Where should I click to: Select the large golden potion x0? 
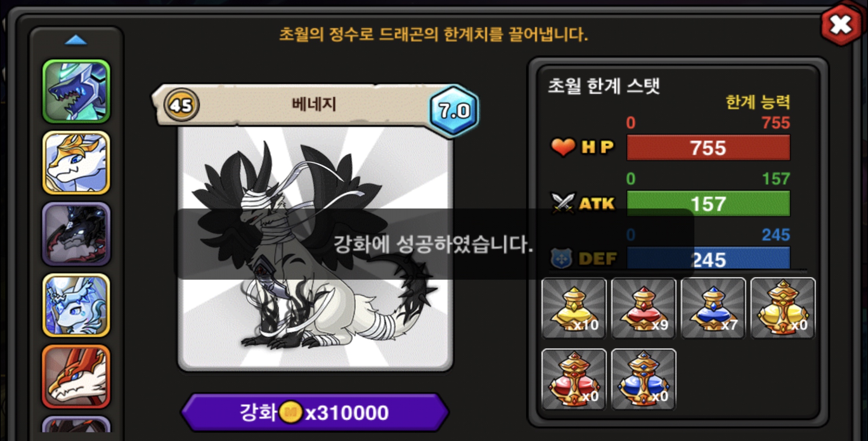coord(783,309)
